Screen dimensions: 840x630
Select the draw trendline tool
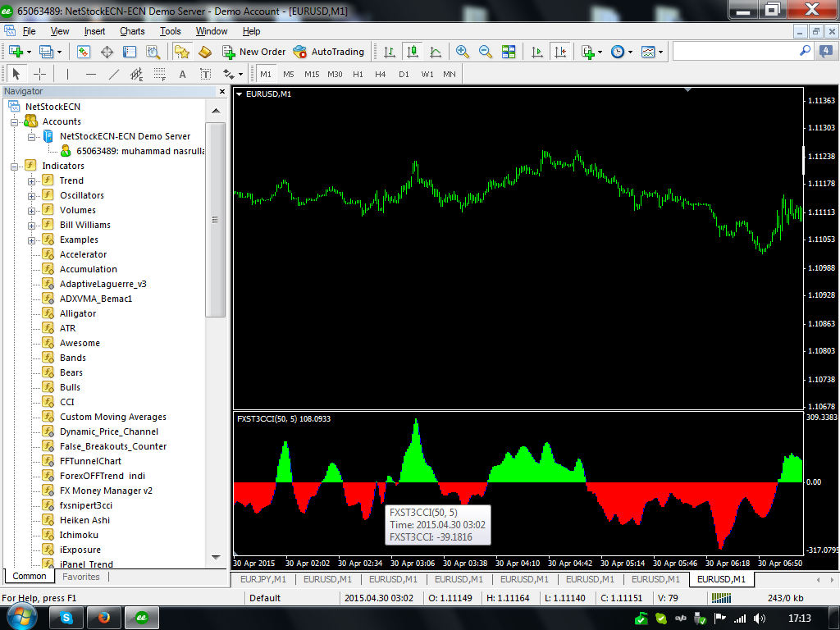click(x=114, y=74)
